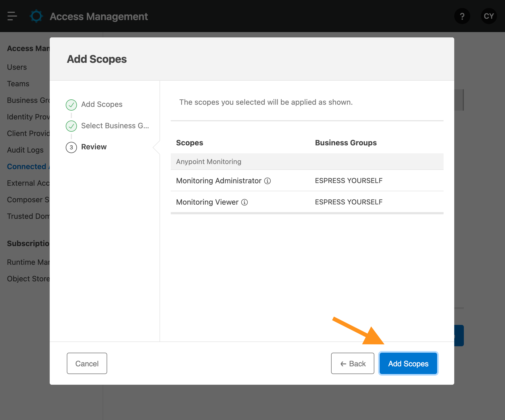The image size is (505, 420).
Task: Click the Monitoring Administrator scope name
Action: click(219, 181)
